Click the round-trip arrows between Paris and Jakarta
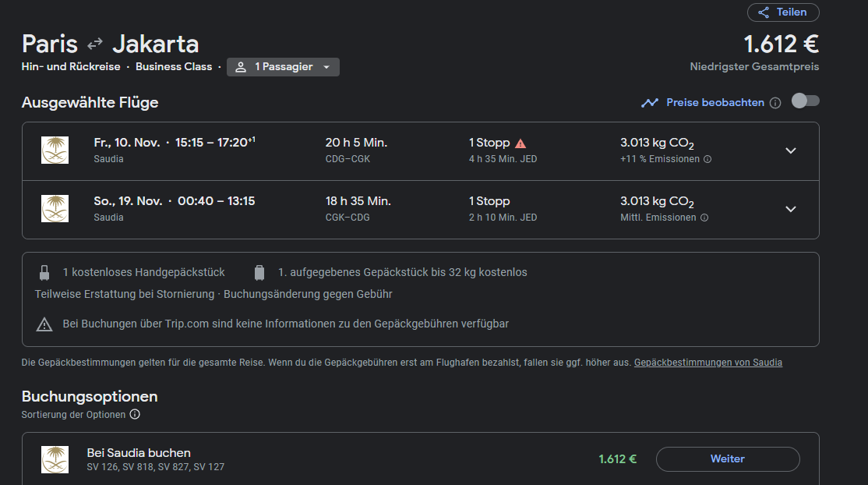The width and height of the screenshot is (868, 485). click(94, 44)
